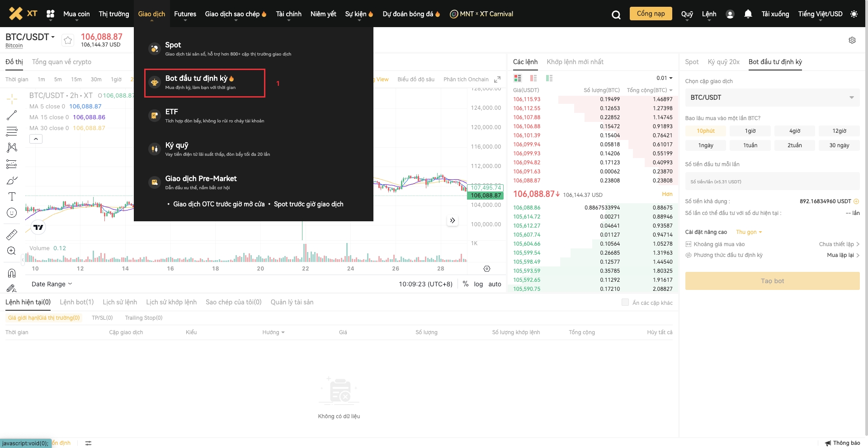Activate the magnet snapping tool
The image size is (868, 448).
(12, 273)
